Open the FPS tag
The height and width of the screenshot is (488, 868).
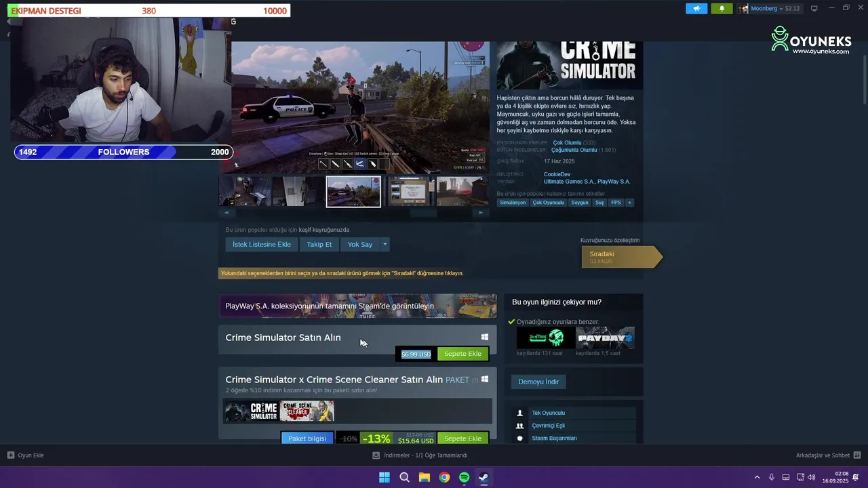coord(616,203)
